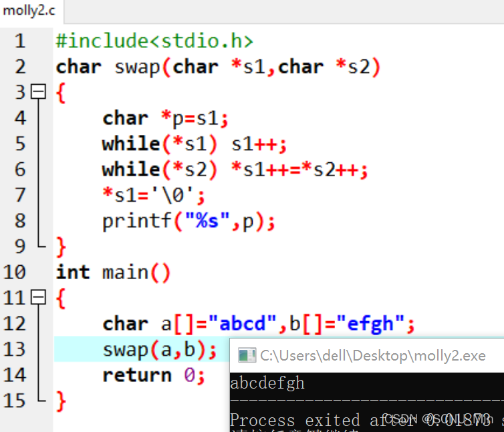Click the #include<stdio.h> line
The image size is (504, 432).
pyautogui.click(x=154, y=41)
